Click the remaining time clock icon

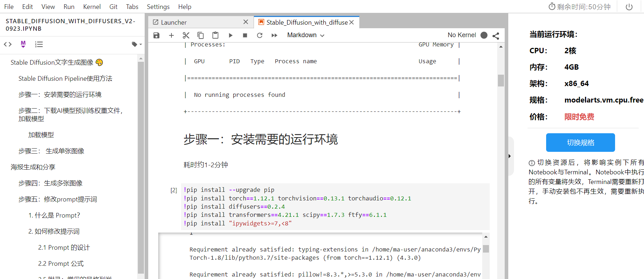pyautogui.click(x=552, y=6)
